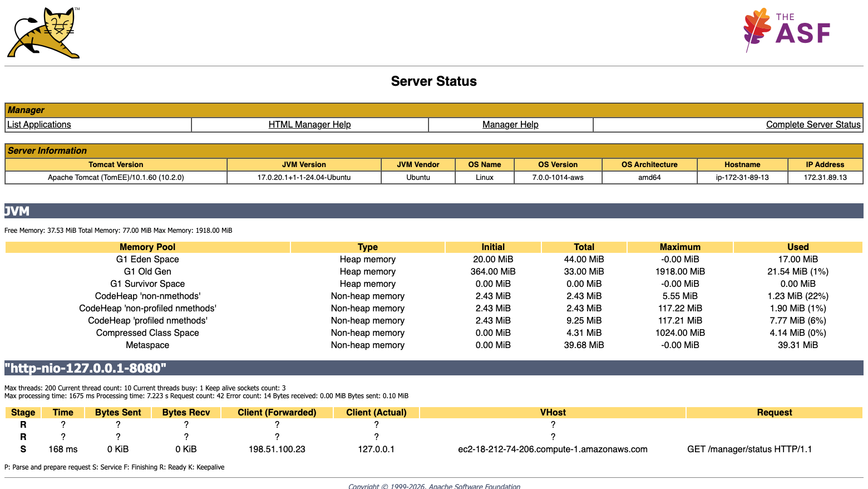Select G1 Old Gen maximum '1918.00 MiB'
Viewport: 868px width, 489px height.
coord(680,272)
